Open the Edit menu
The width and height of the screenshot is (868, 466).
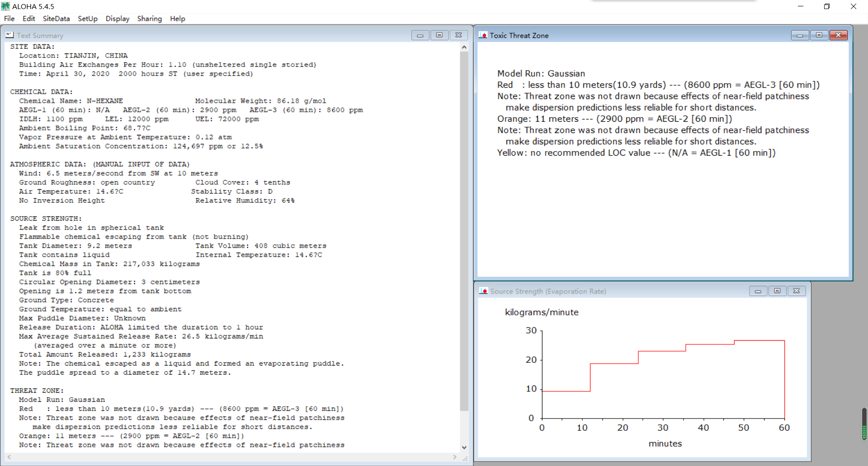tap(28, 19)
